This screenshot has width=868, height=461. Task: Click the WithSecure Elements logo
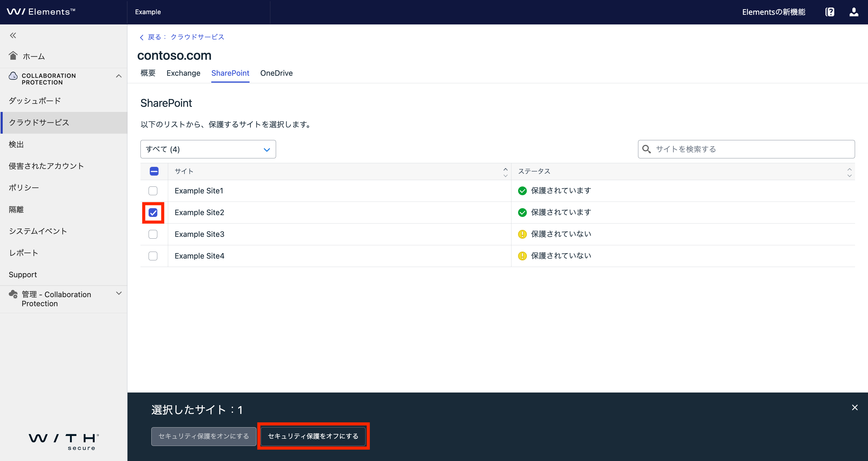tap(41, 12)
